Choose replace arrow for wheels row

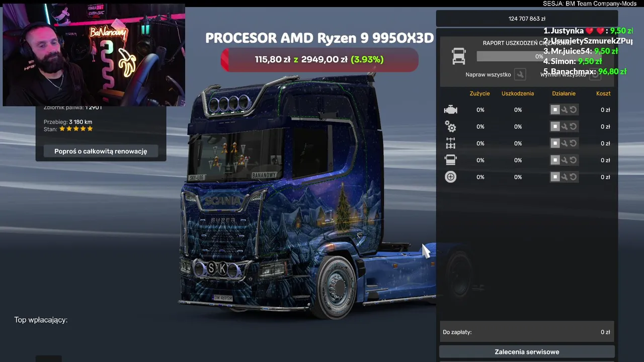[x=573, y=177]
